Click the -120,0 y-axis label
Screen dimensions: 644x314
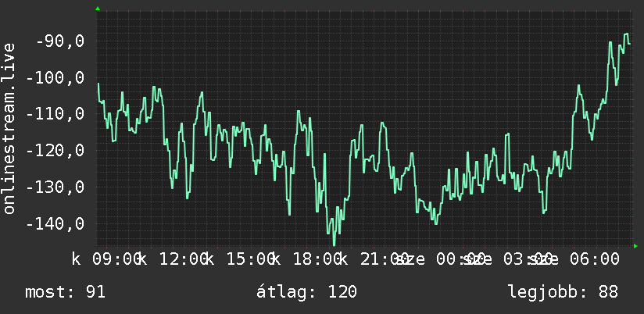pos(55,151)
